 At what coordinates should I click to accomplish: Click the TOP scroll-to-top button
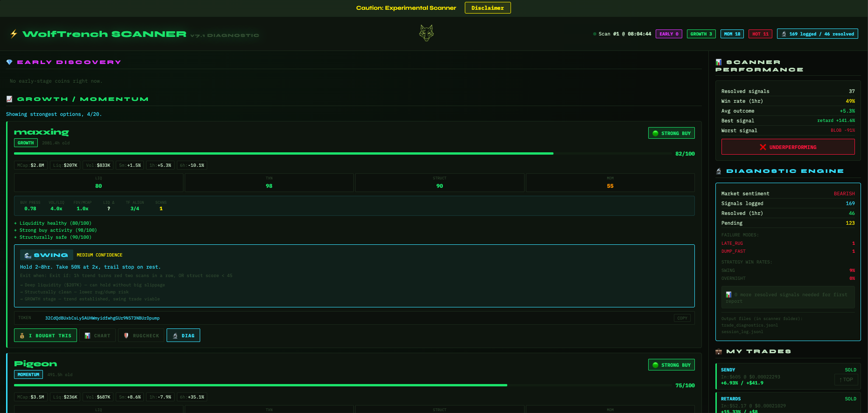pyautogui.click(x=846, y=380)
